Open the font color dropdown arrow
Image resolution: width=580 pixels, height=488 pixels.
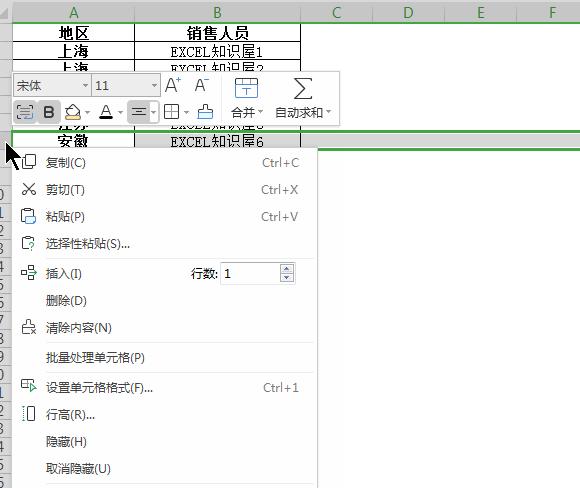click(120, 112)
